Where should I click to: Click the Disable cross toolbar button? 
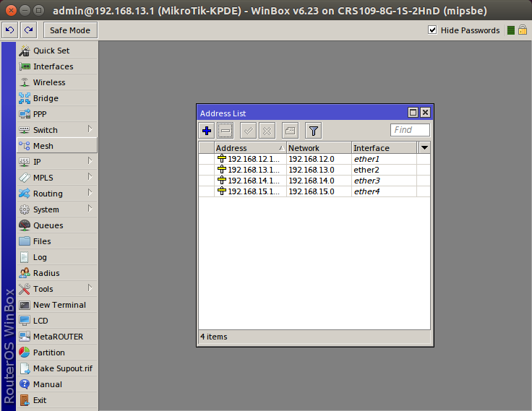tap(267, 131)
